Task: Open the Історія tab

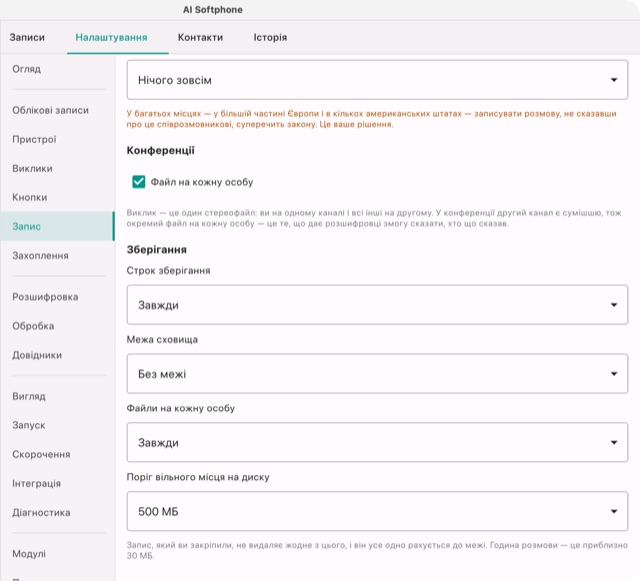Action: (270, 37)
